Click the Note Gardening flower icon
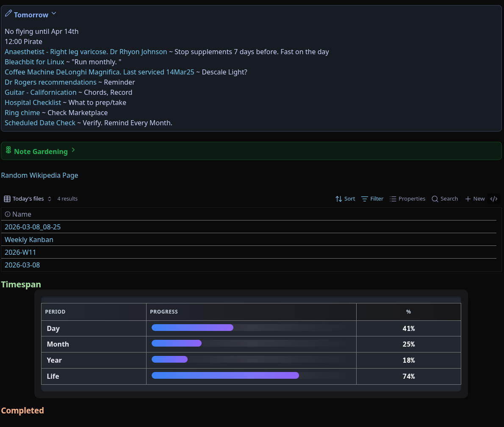This screenshot has height=427, width=504. coord(8,150)
